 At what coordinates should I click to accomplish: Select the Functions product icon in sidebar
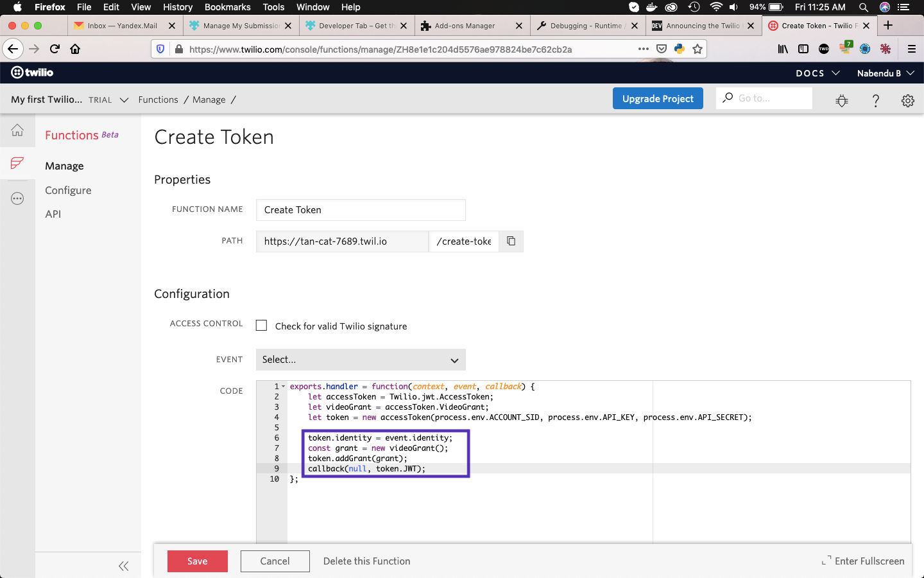coord(17,163)
